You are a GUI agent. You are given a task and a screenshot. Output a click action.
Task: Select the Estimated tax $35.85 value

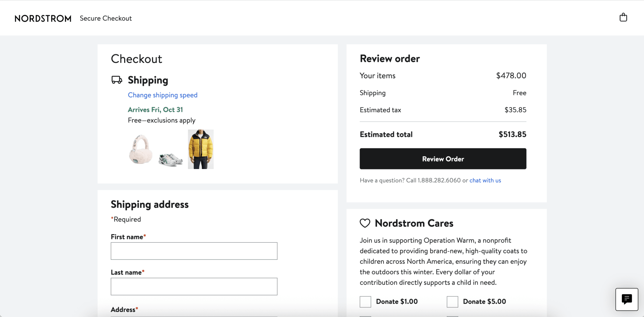click(515, 110)
